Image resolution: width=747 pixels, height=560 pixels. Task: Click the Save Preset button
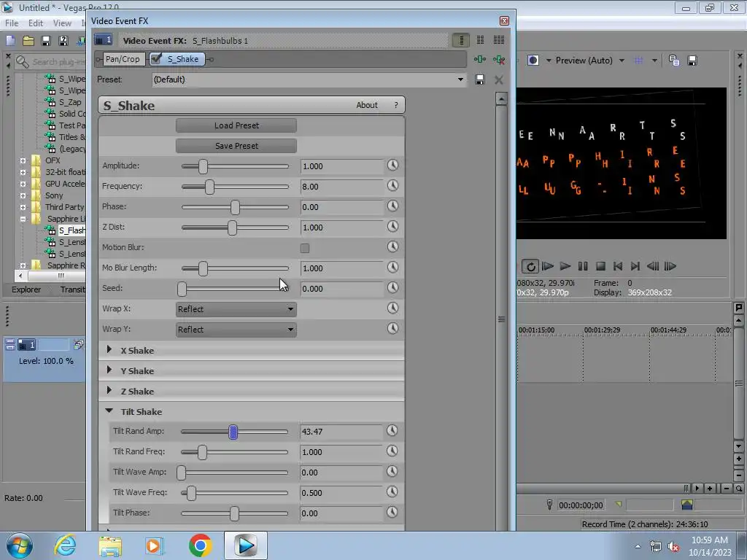tap(236, 146)
